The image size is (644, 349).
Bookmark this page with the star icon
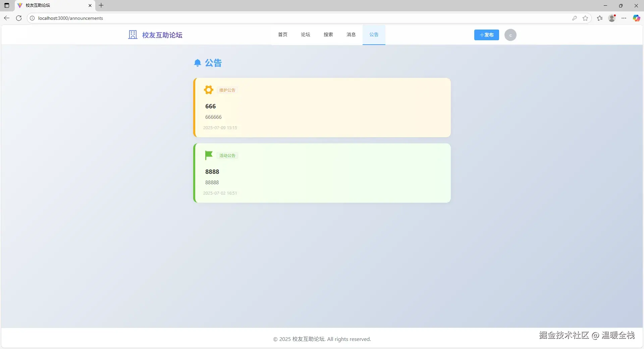(x=585, y=18)
